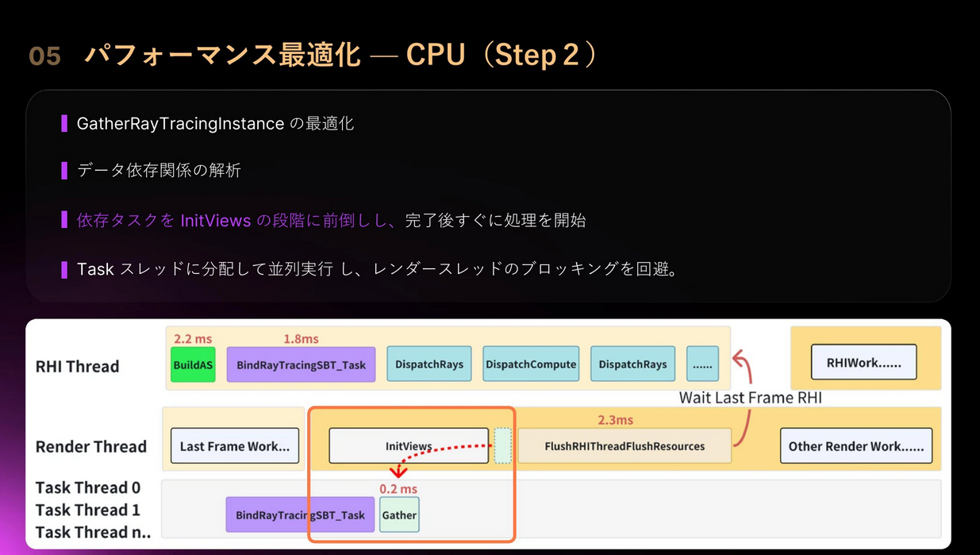Click the Render Thread row label
This screenshot has height=555, width=980.
90,446
